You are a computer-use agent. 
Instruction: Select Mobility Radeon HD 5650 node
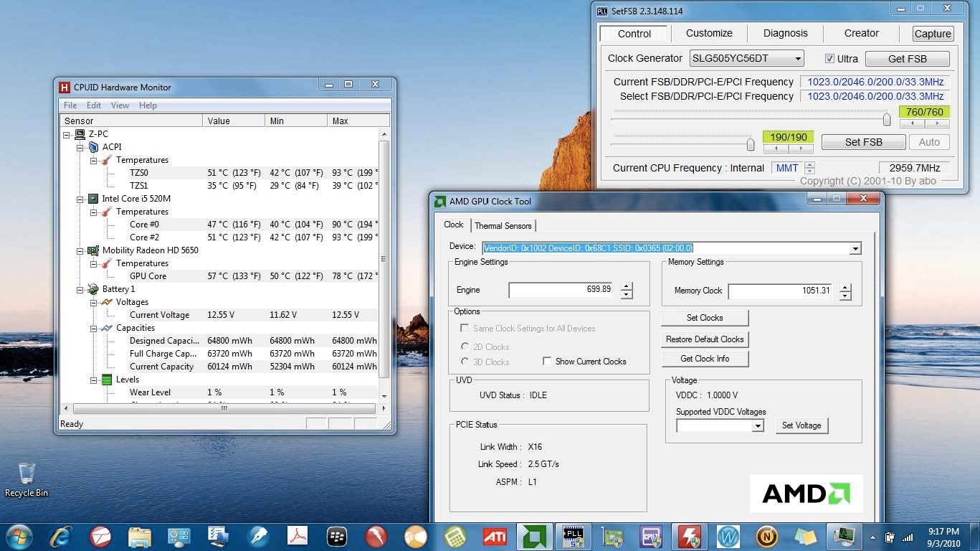(151, 250)
